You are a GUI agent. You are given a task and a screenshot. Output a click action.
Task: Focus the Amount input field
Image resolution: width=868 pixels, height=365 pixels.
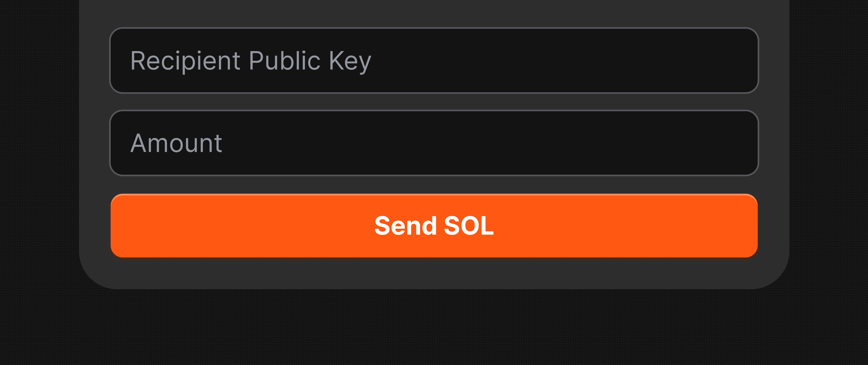(434, 143)
